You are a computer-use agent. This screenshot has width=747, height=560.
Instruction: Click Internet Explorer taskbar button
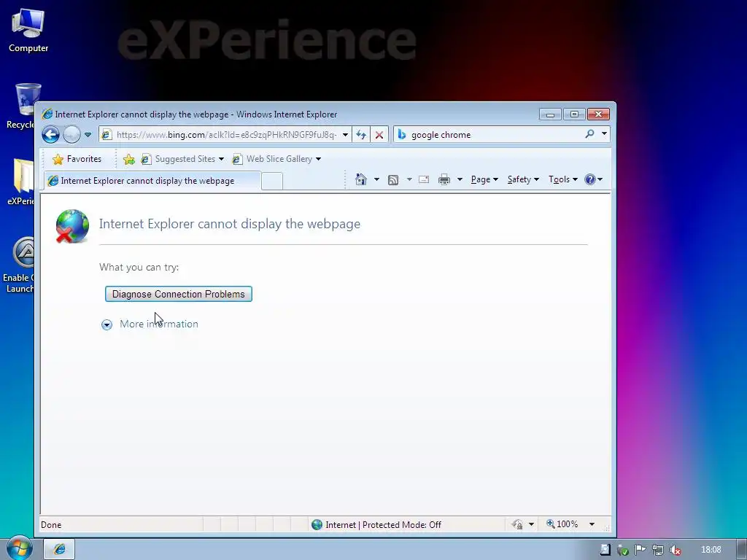pos(60,549)
